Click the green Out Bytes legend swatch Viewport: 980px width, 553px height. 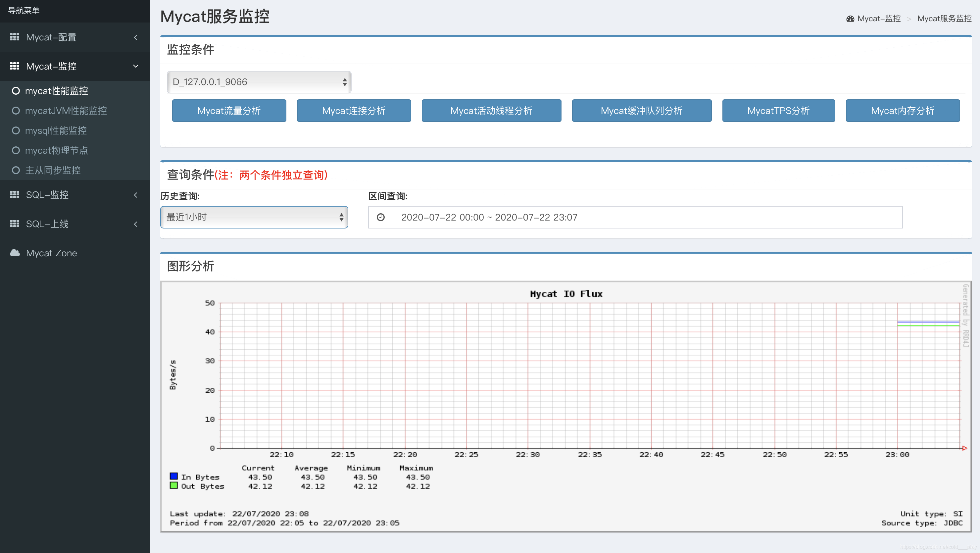[x=173, y=485]
